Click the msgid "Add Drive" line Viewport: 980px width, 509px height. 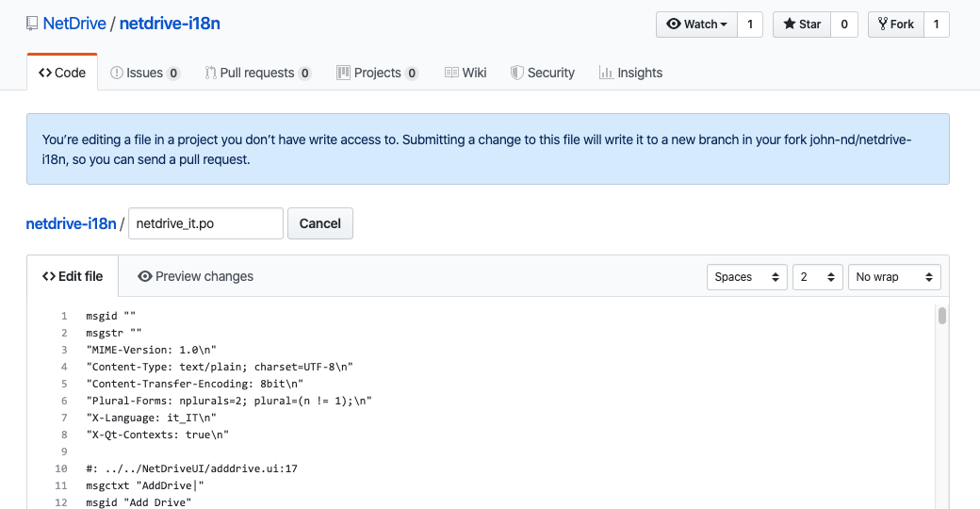click(x=139, y=502)
